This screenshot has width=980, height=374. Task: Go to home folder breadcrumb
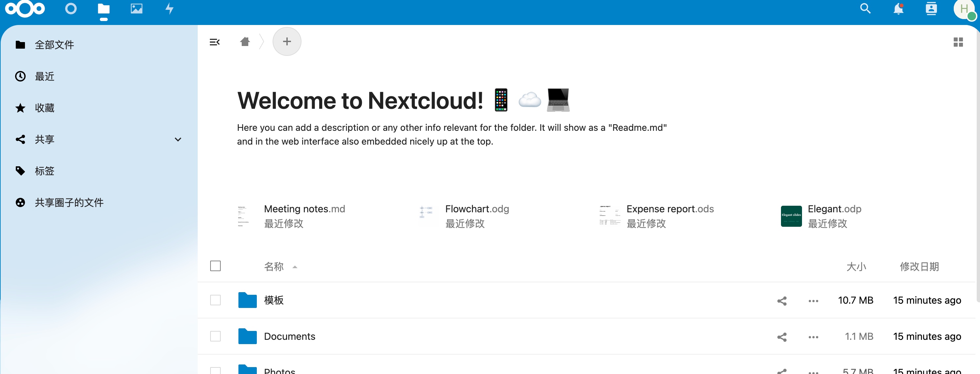245,41
